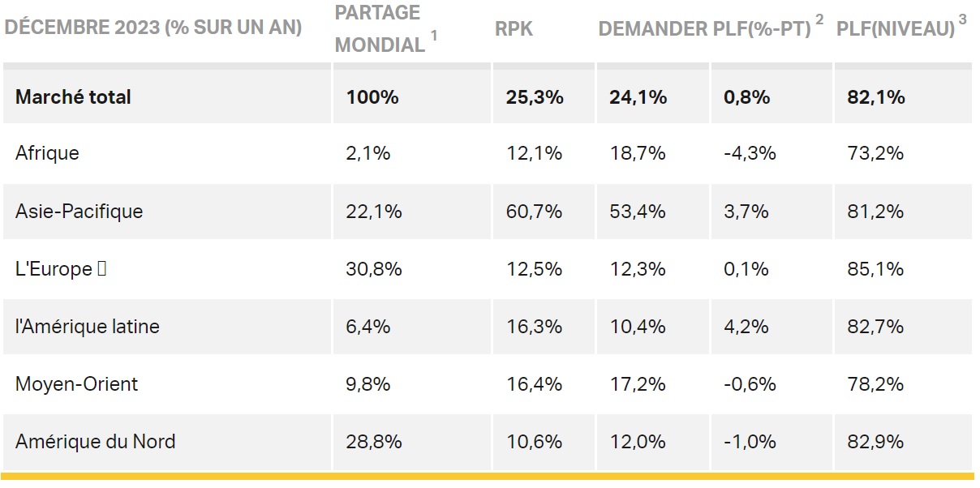Select the Amérique du Nord row label
This screenshot has height=488, width=980.
(x=95, y=442)
